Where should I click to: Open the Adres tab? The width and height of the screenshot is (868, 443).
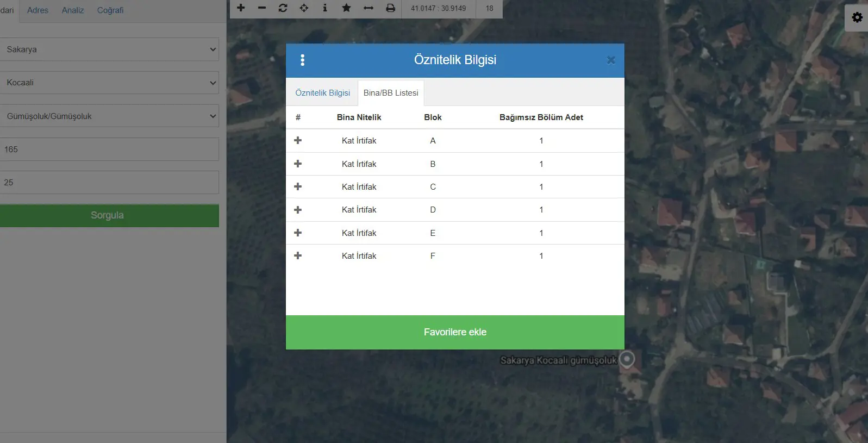(x=38, y=10)
